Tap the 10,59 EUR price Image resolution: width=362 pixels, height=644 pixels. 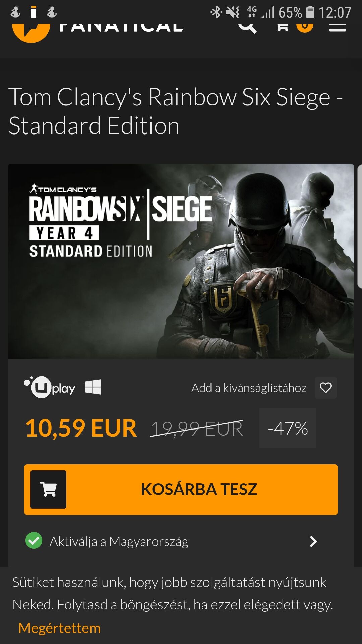pyautogui.click(x=81, y=428)
